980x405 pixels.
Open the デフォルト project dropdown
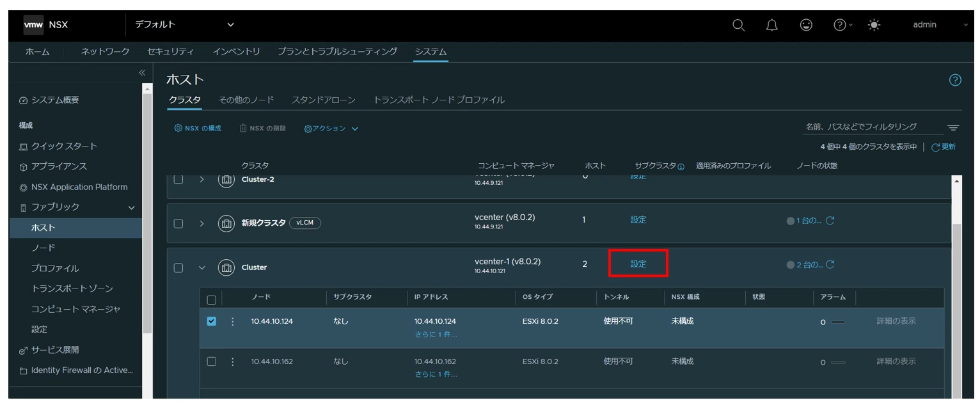point(184,25)
